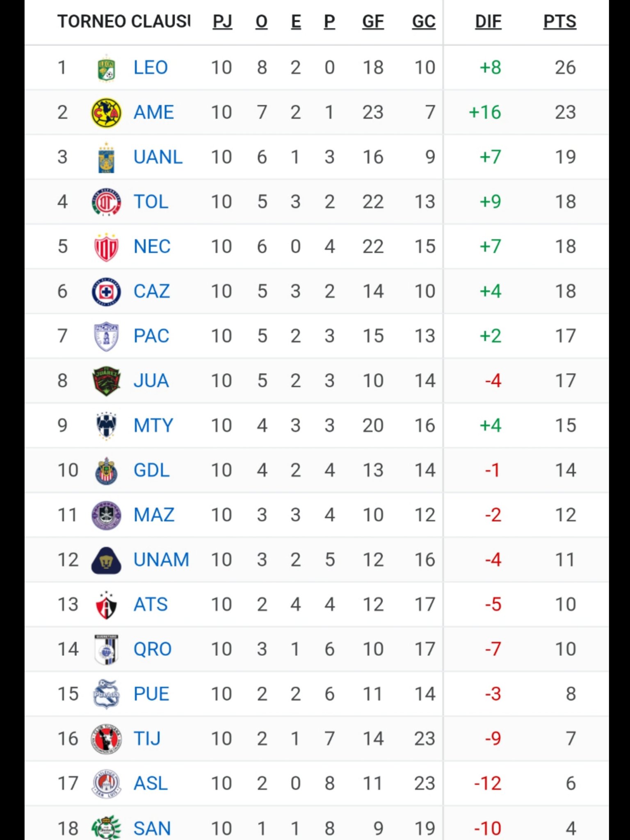Click the Cruz Azul crest icon
Screen dimensions: 630x840
pos(106,292)
